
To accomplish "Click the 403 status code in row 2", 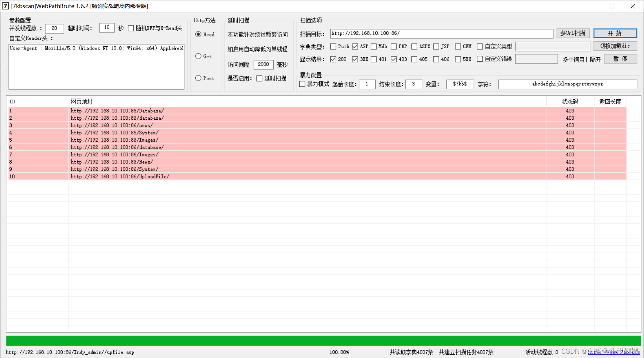I will (x=570, y=118).
